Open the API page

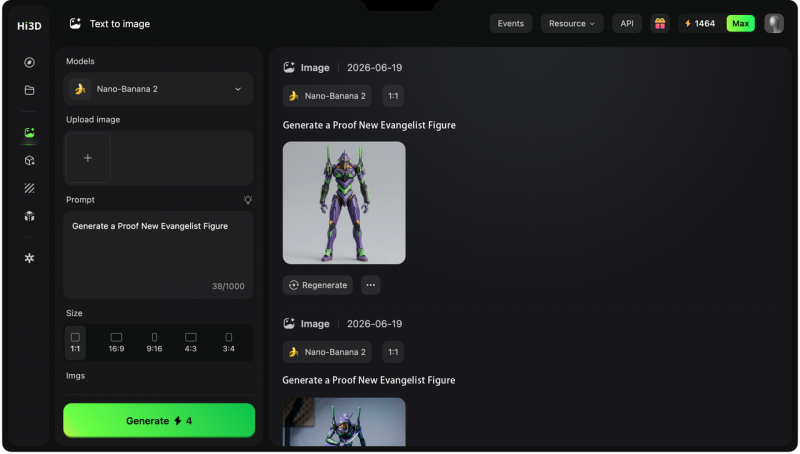click(x=627, y=23)
